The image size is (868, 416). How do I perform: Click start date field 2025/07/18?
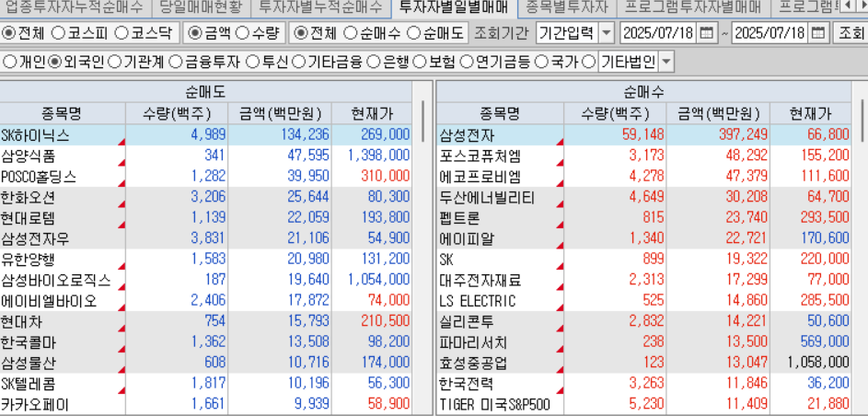[x=658, y=33]
